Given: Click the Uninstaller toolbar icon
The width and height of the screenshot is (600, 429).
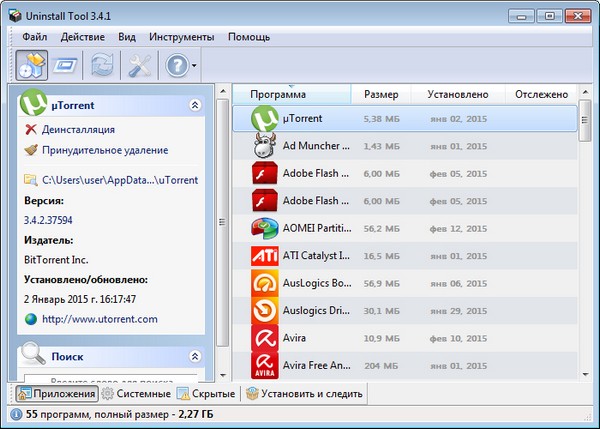Looking at the screenshot, I should coord(32,66).
